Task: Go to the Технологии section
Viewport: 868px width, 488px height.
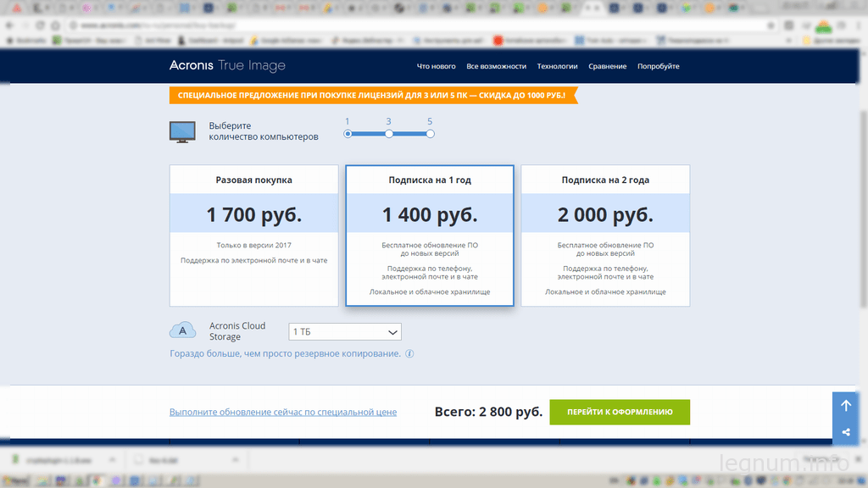Action: tap(557, 66)
